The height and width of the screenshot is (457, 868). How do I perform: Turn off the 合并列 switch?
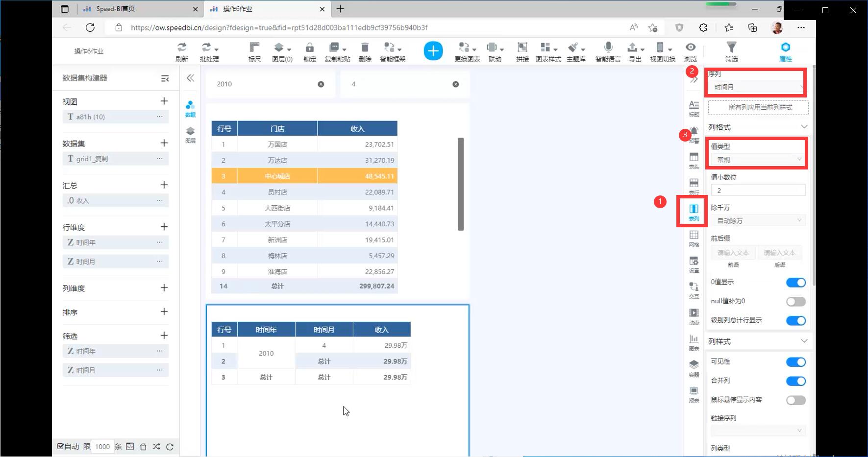click(796, 381)
